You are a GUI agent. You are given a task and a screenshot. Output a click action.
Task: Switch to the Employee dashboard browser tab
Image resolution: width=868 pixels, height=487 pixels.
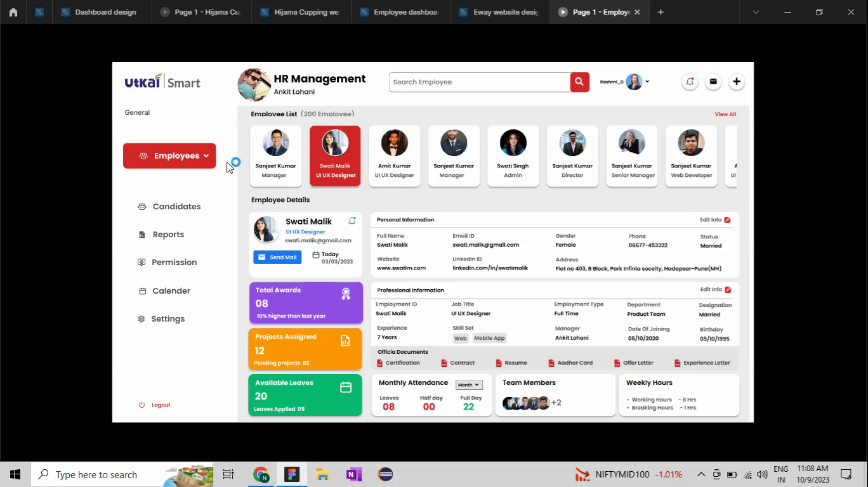pyautogui.click(x=398, y=11)
